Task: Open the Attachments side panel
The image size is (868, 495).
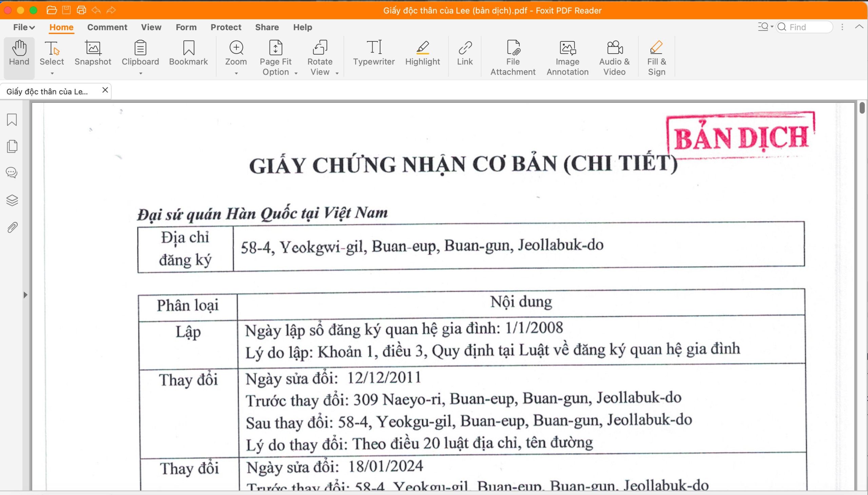Action: pos(12,227)
